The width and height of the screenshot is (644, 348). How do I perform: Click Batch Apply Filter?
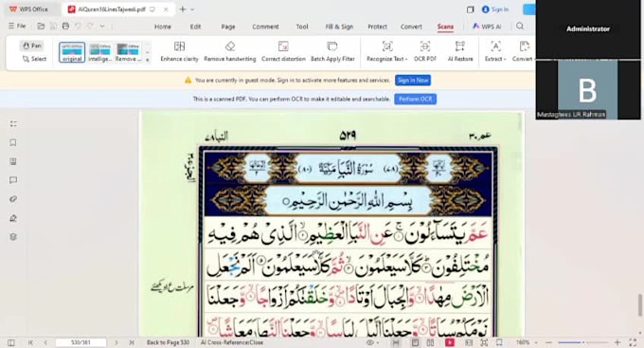(332, 51)
